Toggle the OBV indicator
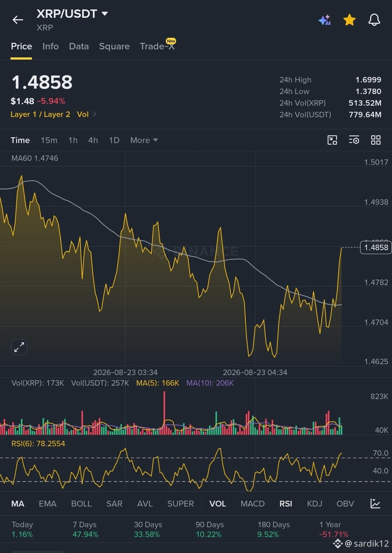The height and width of the screenshot is (553, 392). 345,504
